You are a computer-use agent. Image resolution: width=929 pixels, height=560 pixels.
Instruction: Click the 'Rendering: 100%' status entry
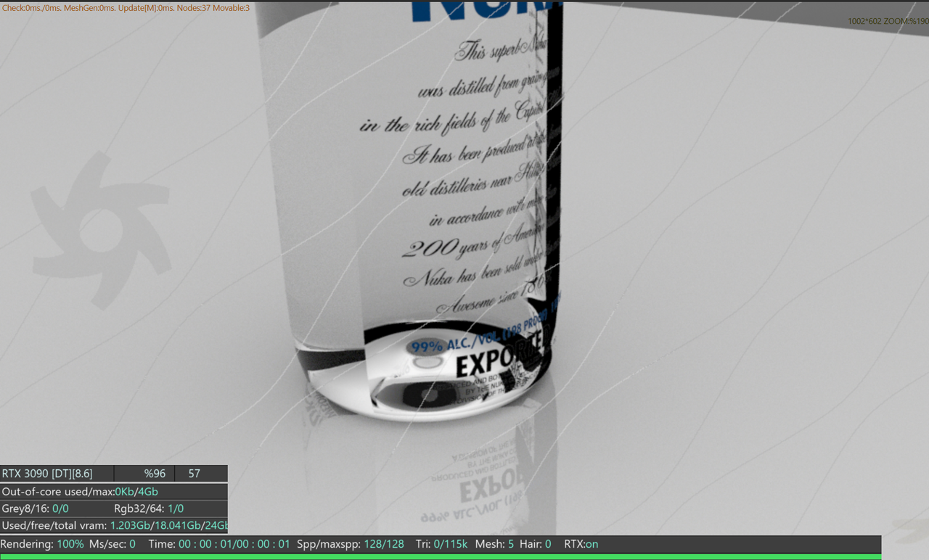pos(42,544)
